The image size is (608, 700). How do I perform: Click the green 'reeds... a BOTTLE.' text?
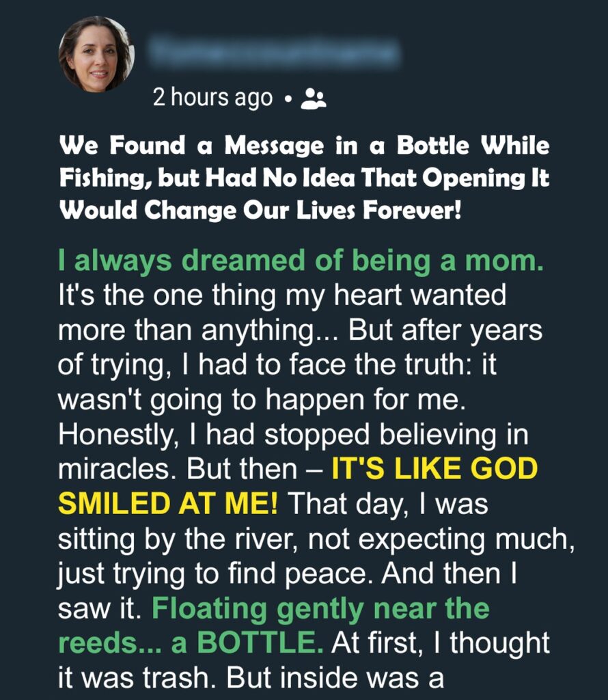coord(191,643)
